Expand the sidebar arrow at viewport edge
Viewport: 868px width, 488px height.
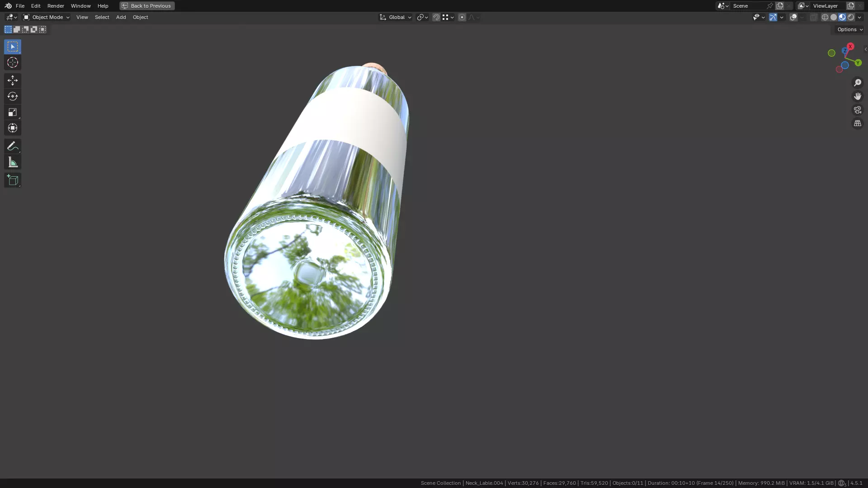tap(865, 50)
